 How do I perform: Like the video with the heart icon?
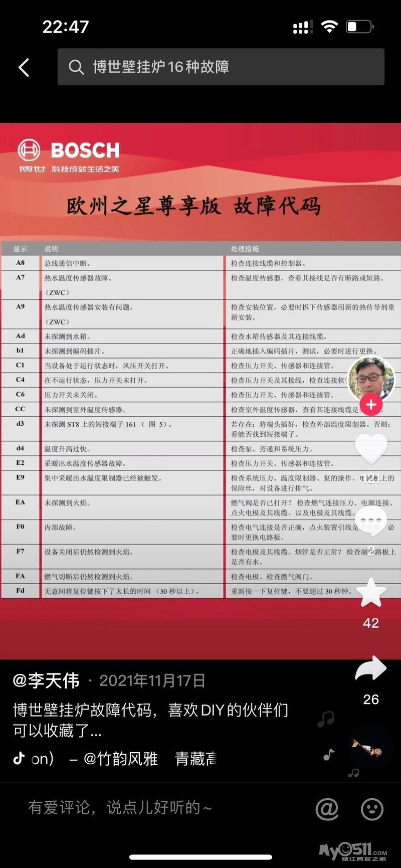click(x=371, y=448)
